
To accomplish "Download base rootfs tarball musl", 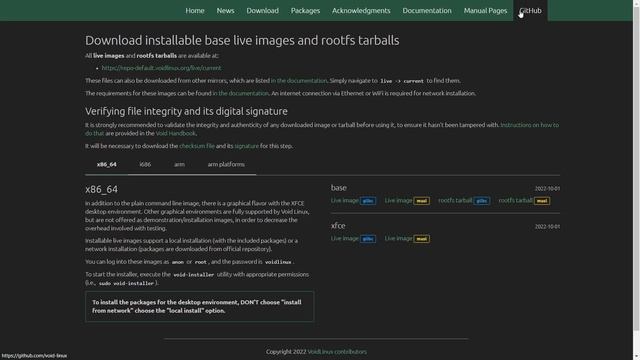I will tap(524, 200).
